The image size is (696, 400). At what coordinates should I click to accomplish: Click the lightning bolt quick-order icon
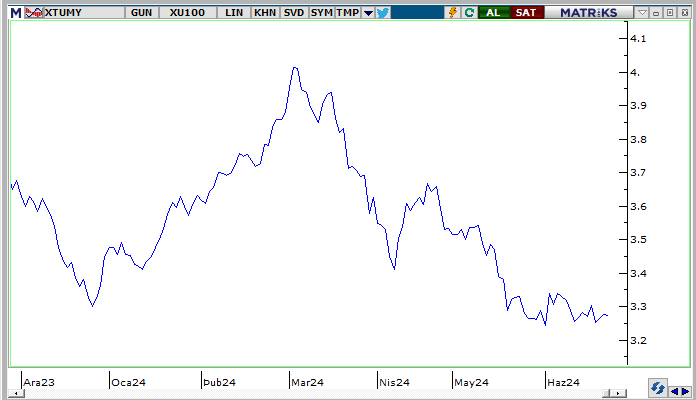pyautogui.click(x=453, y=12)
